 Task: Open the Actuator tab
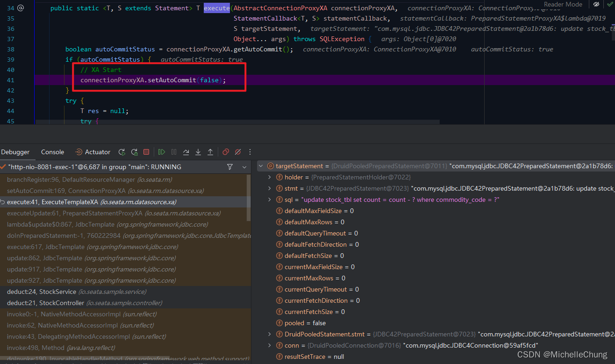pyautogui.click(x=93, y=152)
